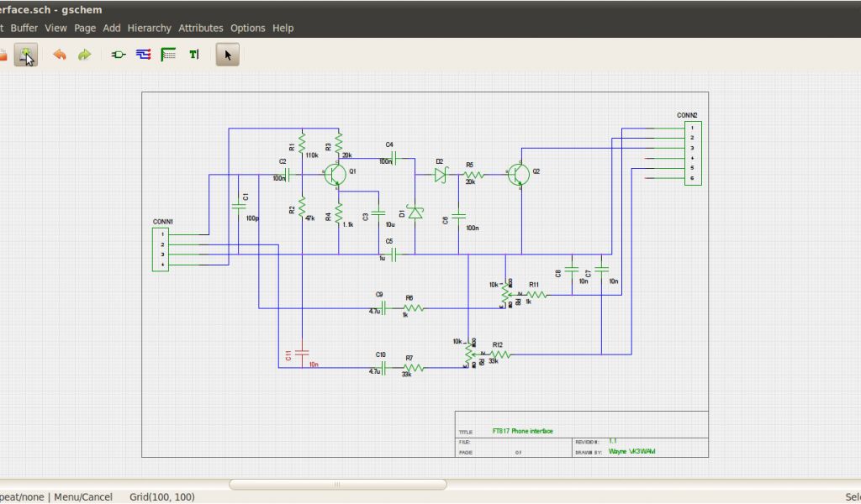
Task: Select the CONN2 connector symbol
Action: click(692, 154)
